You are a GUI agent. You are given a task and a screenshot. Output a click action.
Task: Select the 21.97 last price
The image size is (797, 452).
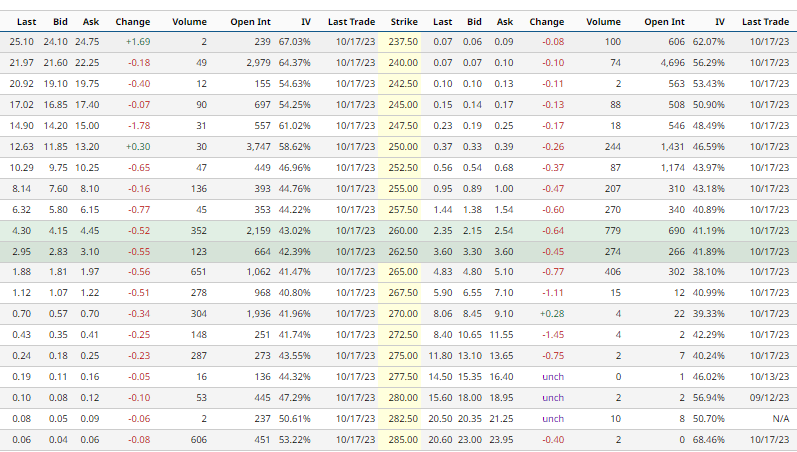[21, 63]
